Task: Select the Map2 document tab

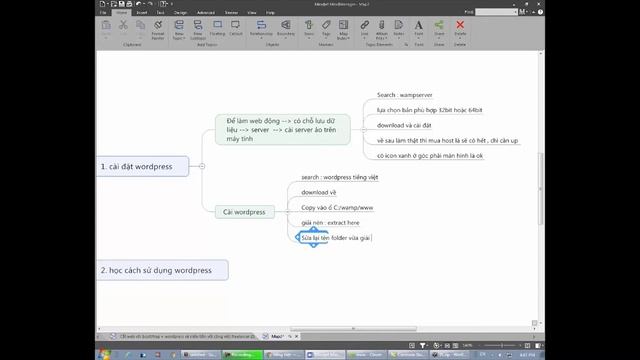Action: [277, 336]
